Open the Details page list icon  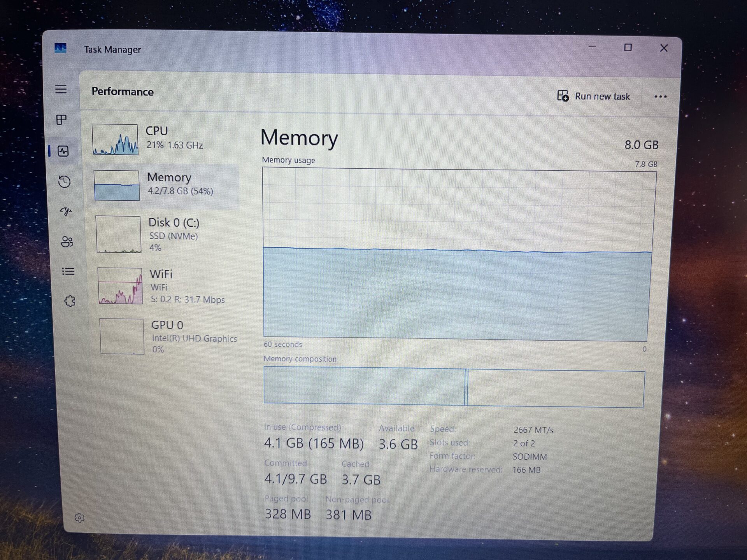68,271
